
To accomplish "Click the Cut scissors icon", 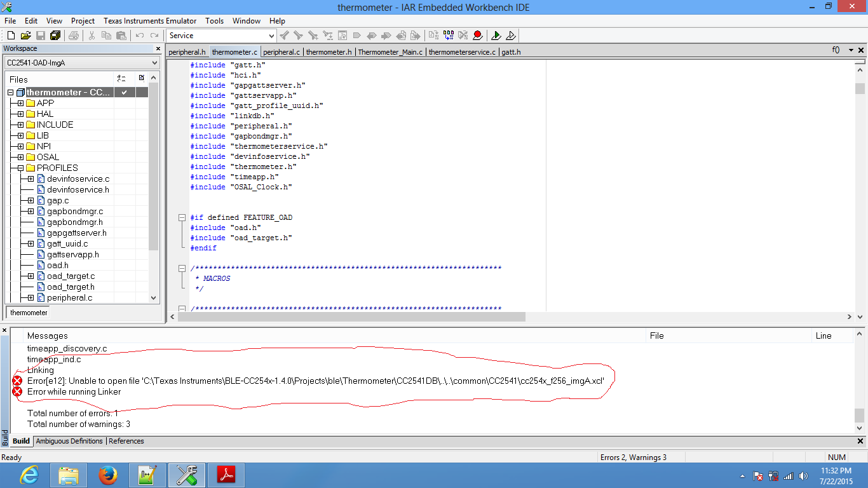I will (92, 36).
